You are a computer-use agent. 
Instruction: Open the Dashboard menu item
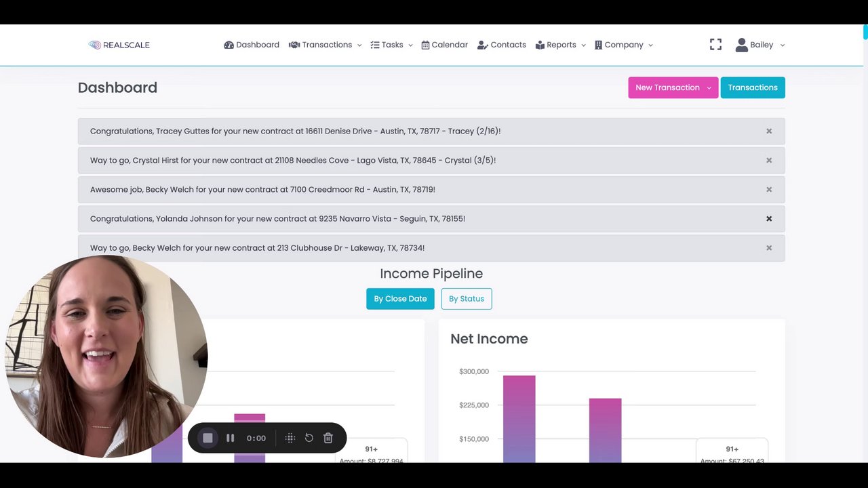252,45
